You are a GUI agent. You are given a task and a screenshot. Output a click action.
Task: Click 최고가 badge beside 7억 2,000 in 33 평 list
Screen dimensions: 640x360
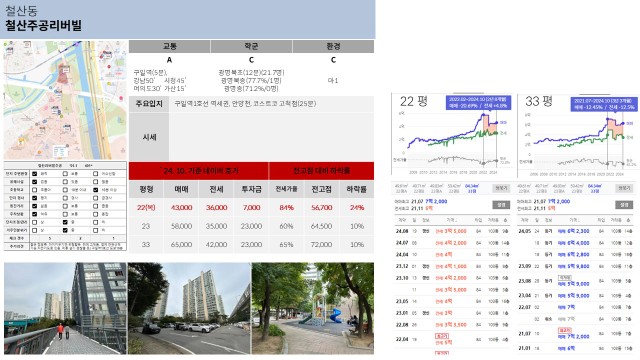tap(564, 330)
